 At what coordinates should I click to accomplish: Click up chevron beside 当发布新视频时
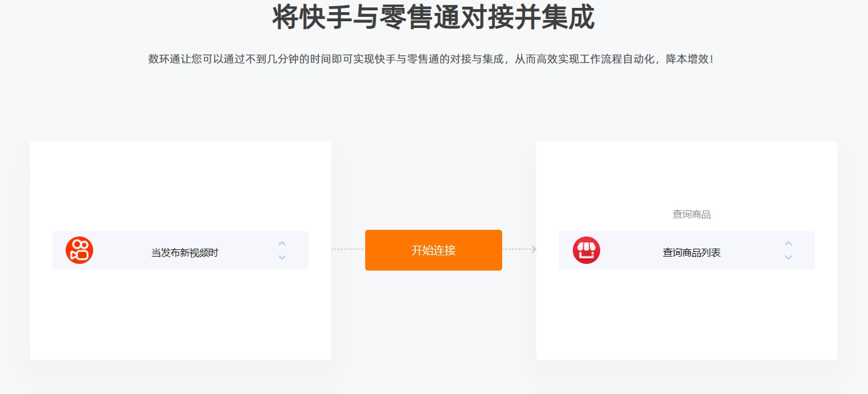(282, 244)
